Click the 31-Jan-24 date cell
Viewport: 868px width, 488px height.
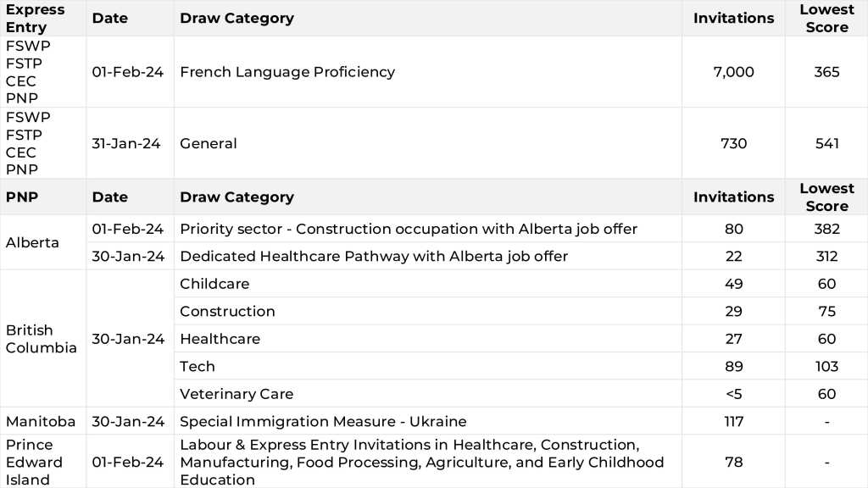[x=126, y=143]
